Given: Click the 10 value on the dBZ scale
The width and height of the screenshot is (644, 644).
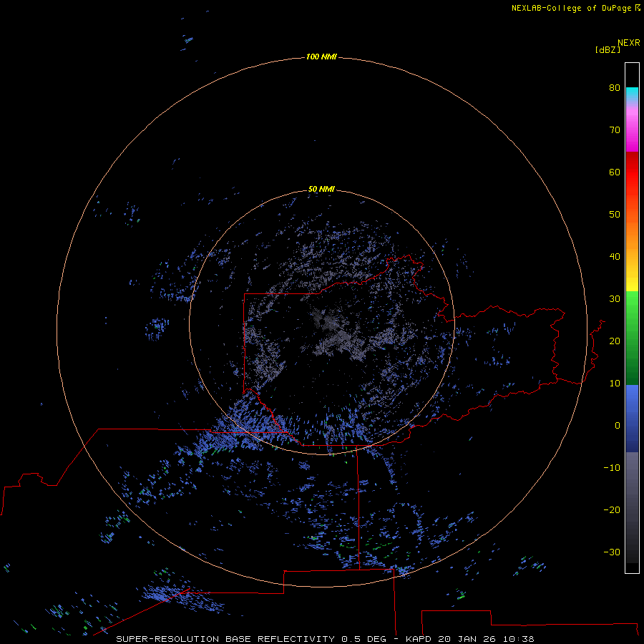Looking at the screenshot, I should [615, 384].
